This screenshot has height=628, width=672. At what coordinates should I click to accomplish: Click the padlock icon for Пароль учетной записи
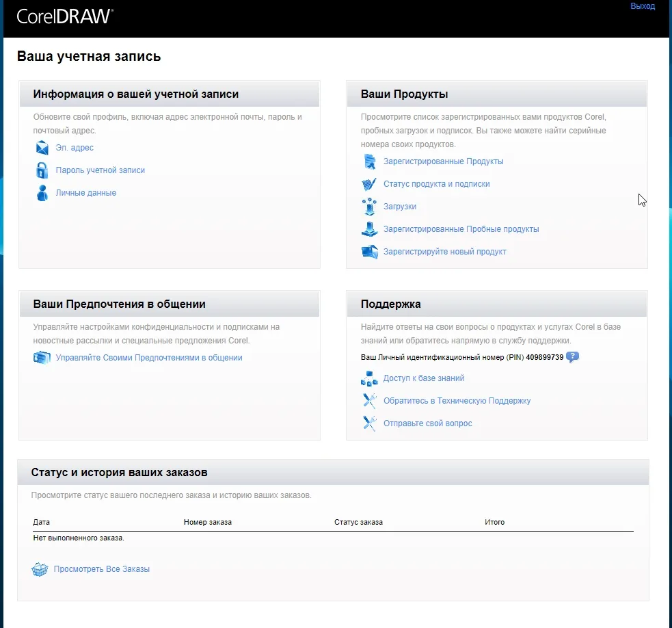click(42, 170)
